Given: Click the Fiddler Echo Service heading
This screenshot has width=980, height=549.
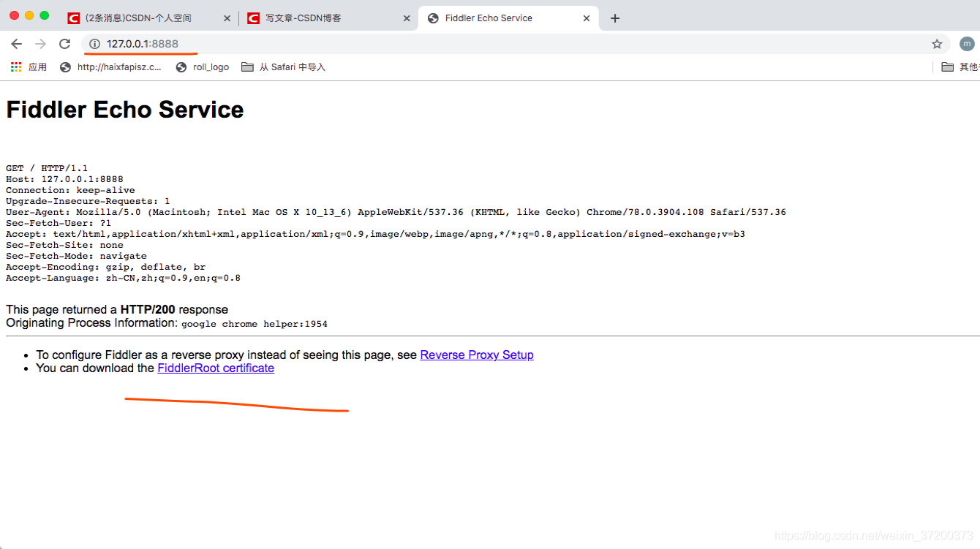Looking at the screenshot, I should [x=125, y=110].
